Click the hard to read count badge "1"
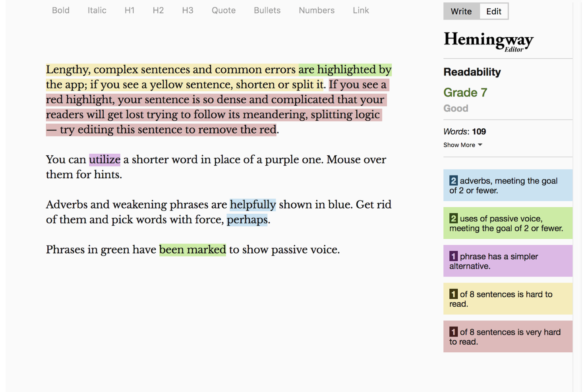The image size is (588, 392). click(x=453, y=294)
